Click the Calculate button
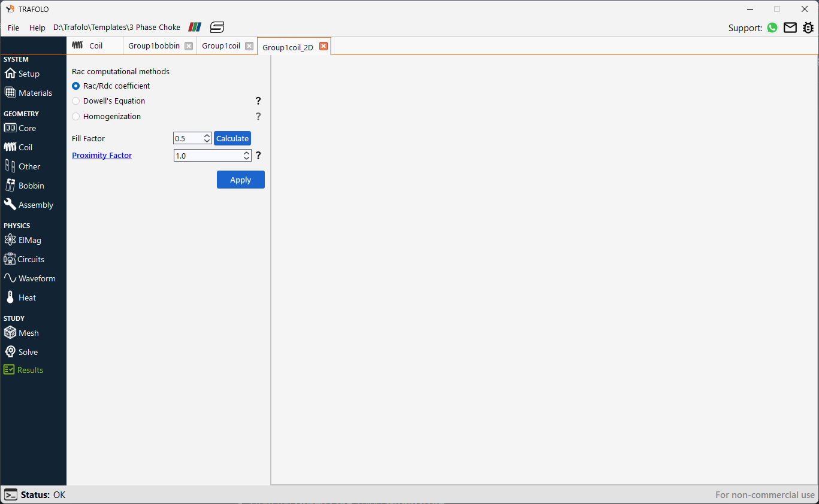 point(232,138)
